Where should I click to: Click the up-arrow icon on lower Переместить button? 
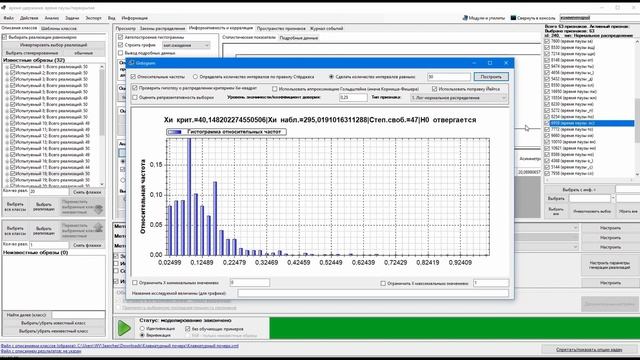pyautogui.click(x=98, y=227)
